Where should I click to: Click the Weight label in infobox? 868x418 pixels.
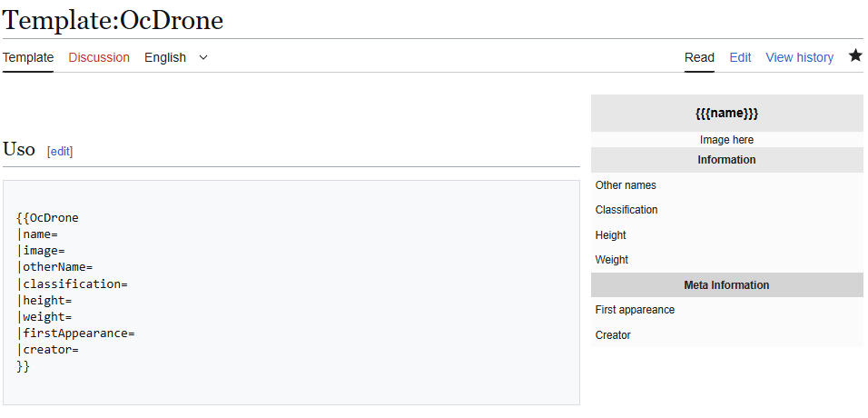611,260
